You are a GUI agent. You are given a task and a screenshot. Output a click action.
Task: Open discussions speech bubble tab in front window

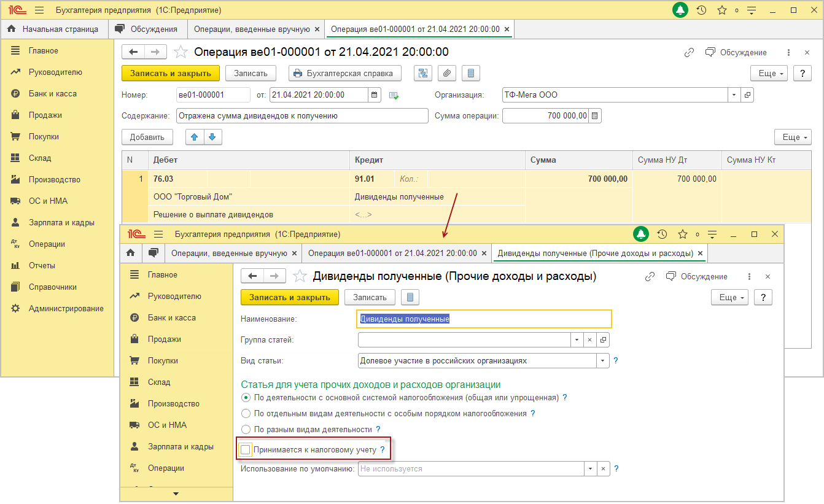154,253
